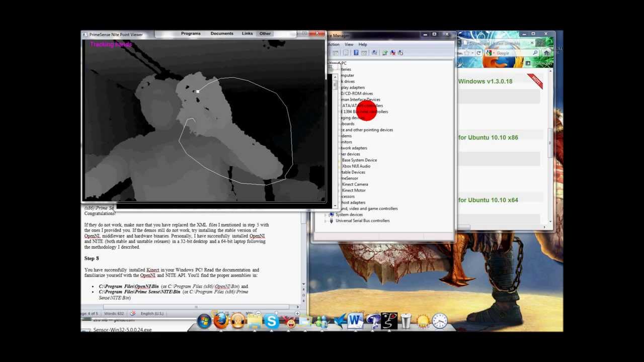
Task: Close the current Firefox tab
Action: pyautogui.click(x=532, y=43)
